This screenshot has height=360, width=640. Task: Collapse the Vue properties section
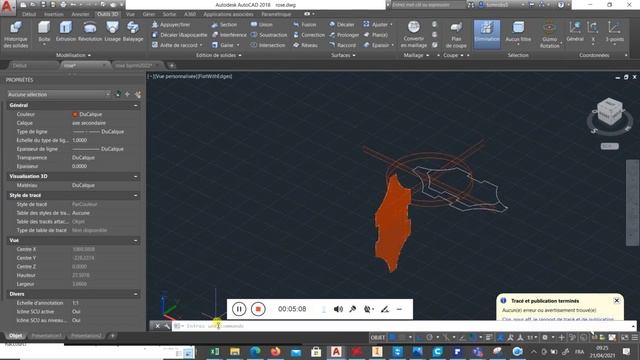pyautogui.click(x=136, y=240)
